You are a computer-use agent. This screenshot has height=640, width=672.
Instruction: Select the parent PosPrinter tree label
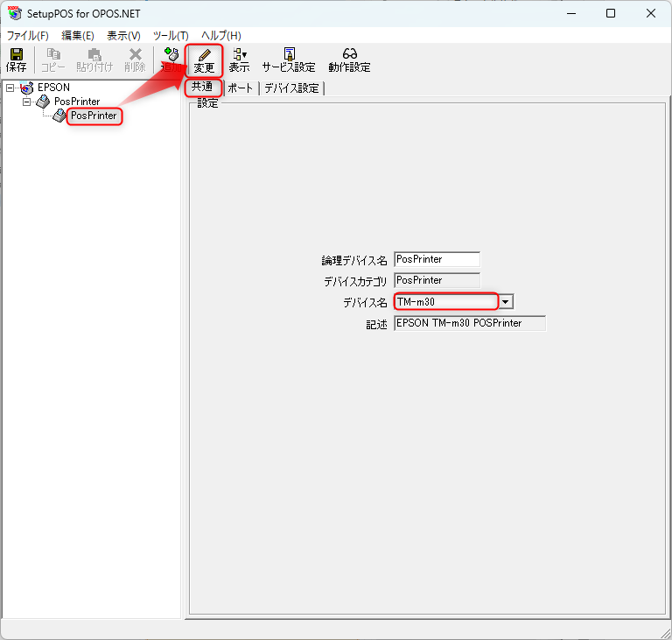click(77, 102)
